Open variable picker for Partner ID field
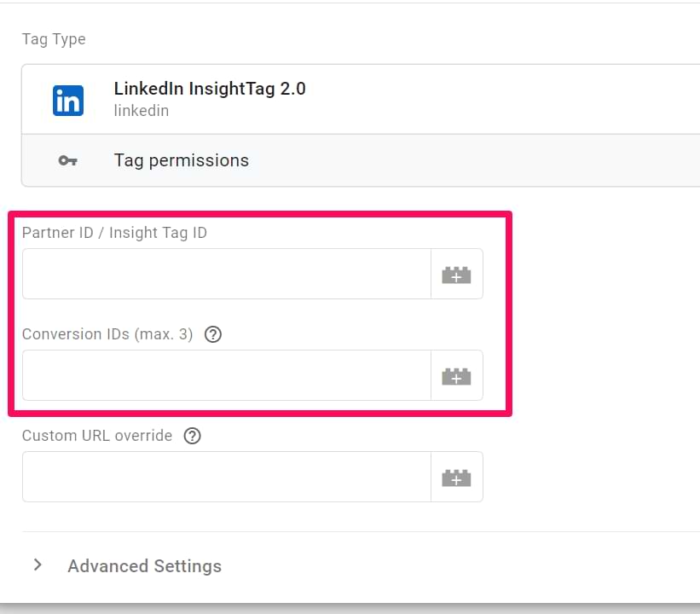The width and height of the screenshot is (700, 614). click(457, 275)
